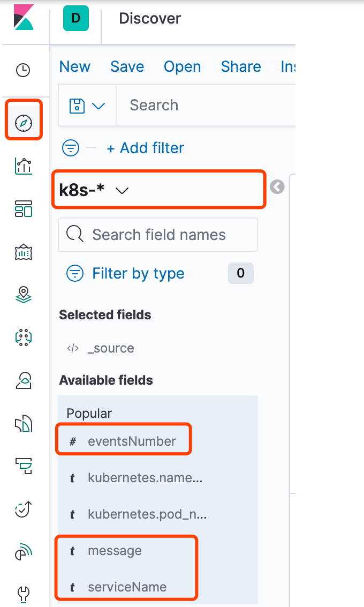Open the filter options circle icon

(x=71, y=148)
